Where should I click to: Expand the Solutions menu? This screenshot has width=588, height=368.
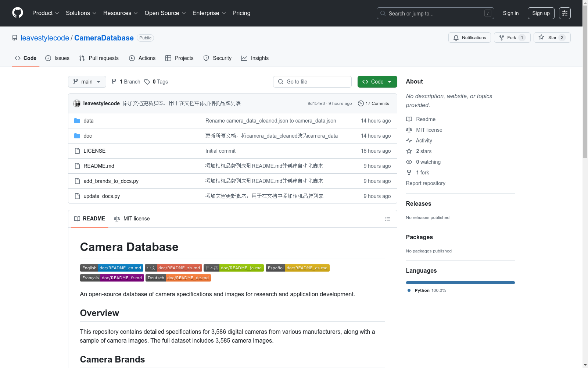point(81,13)
